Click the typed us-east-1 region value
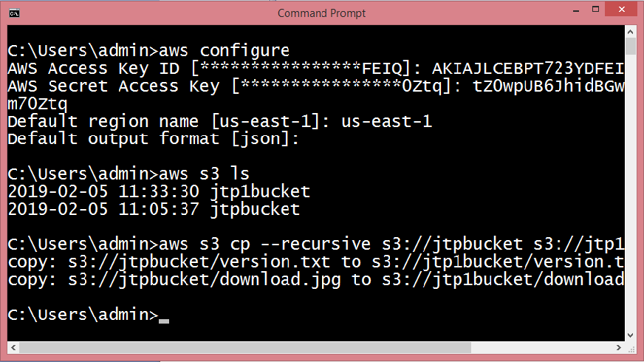Image resolution: width=644 pixels, height=362 pixels. point(386,121)
